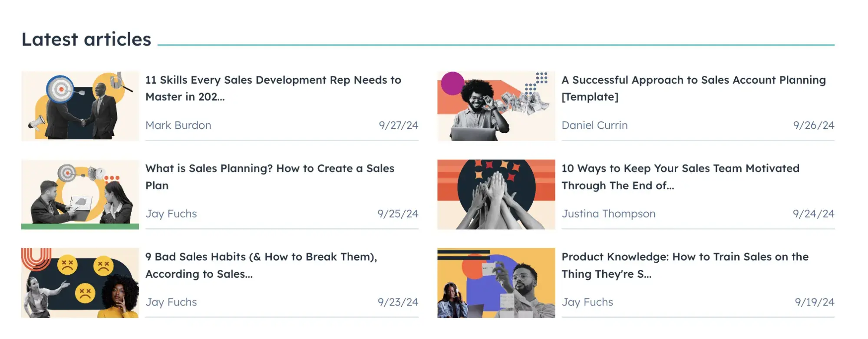
Task: Click '10 Ways to Keep Your Sales Team Motivated'
Action: coord(680,177)
